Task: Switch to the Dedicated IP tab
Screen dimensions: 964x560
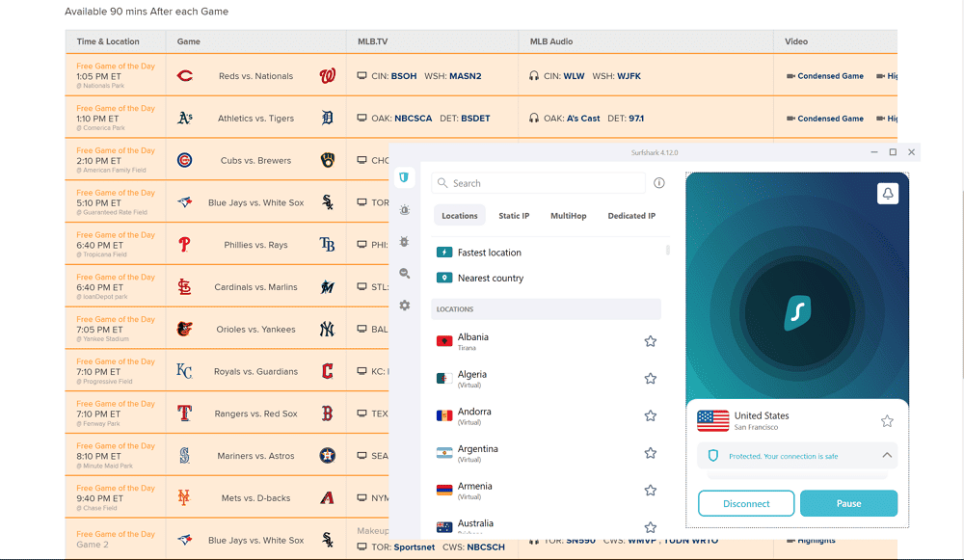Action: (x=631, y=216)
